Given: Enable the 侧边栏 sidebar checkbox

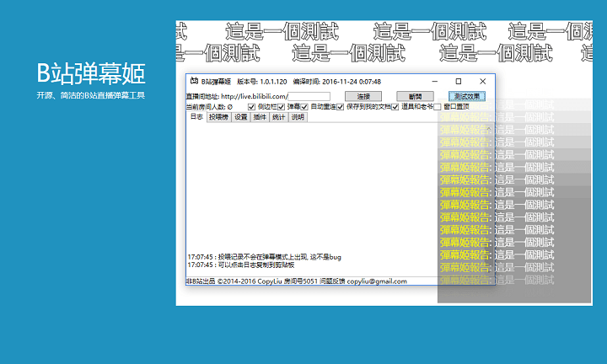Looking at the screenshot, I should pos(251,107).
